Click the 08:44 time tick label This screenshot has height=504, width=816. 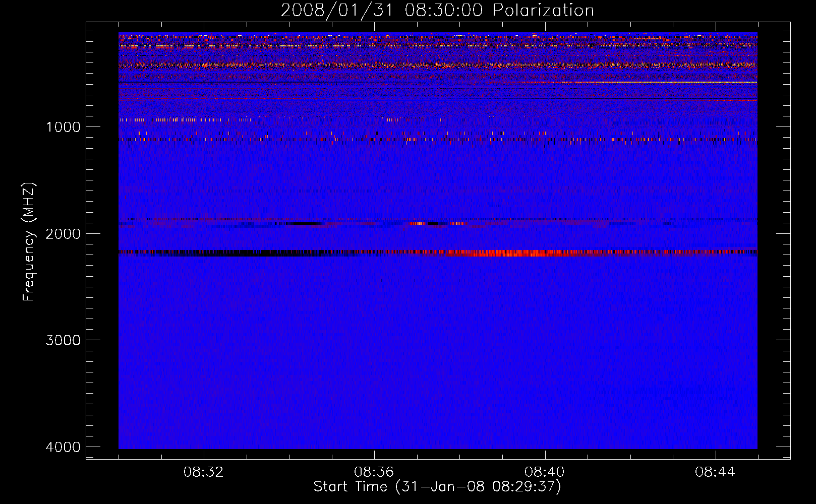(x=715, y=472)
